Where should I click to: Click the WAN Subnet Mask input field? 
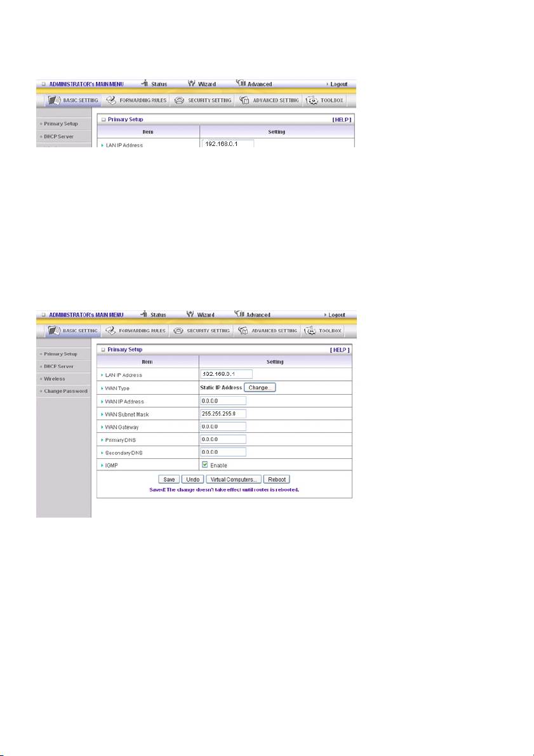[223, 414]
